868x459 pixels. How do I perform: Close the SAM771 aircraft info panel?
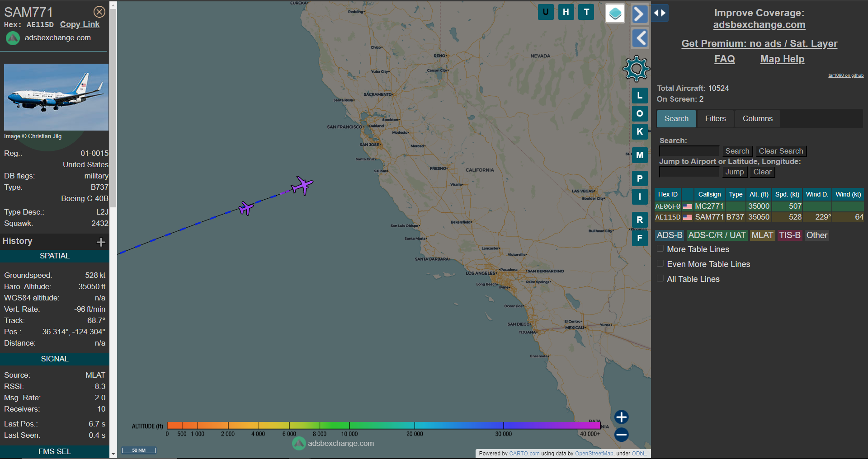pyautogui.click(x=99, y=12)
